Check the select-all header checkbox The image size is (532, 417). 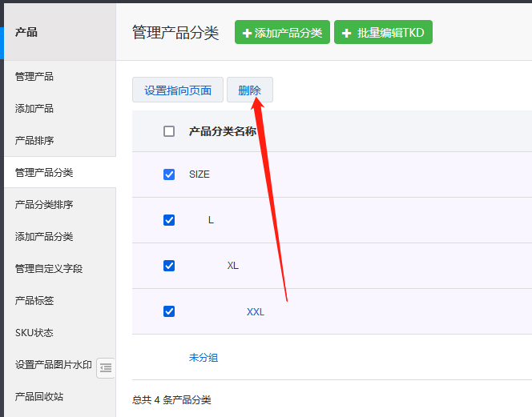[x=169, y=131]
